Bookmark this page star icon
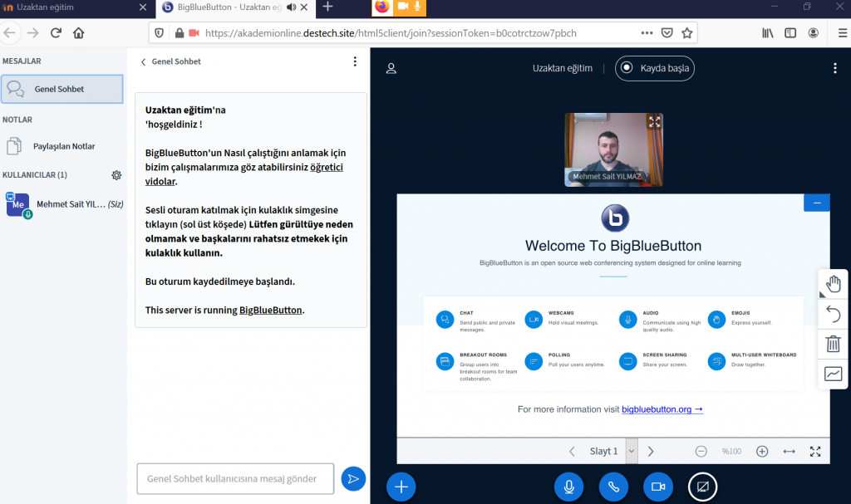This screenshot has width=851, height=504. click(x=687, y=33)
